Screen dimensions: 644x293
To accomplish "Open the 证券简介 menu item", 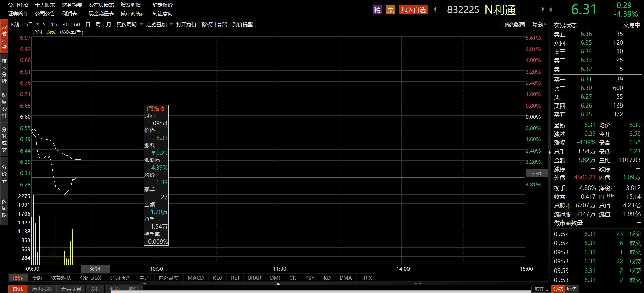I will coord(18,13).
